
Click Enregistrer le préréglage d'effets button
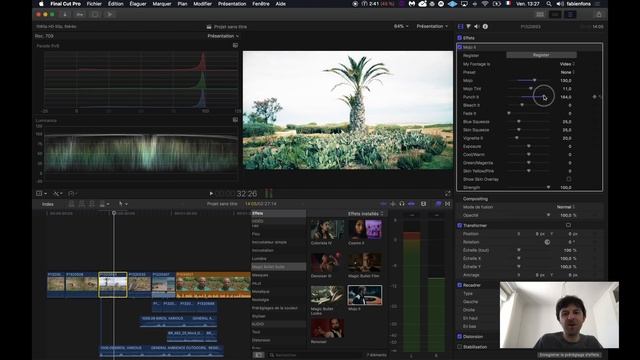(569, 355)
